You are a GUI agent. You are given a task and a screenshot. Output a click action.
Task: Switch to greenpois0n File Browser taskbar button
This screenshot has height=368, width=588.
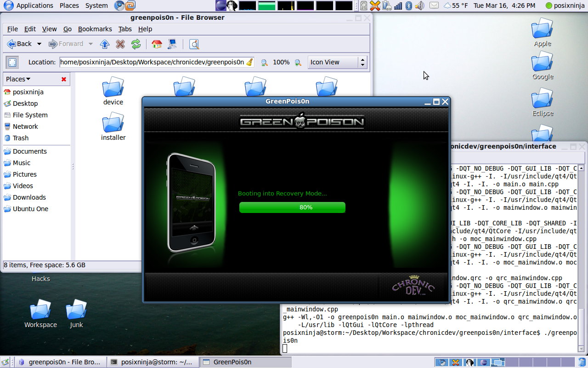60,362
